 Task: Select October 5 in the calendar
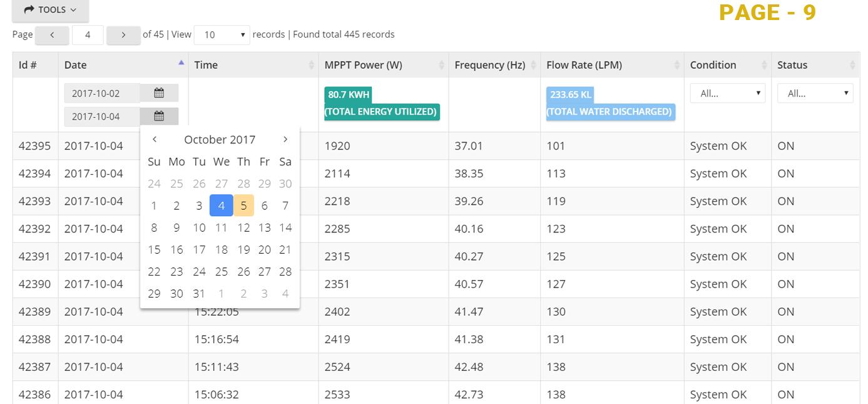click(243, 205)
